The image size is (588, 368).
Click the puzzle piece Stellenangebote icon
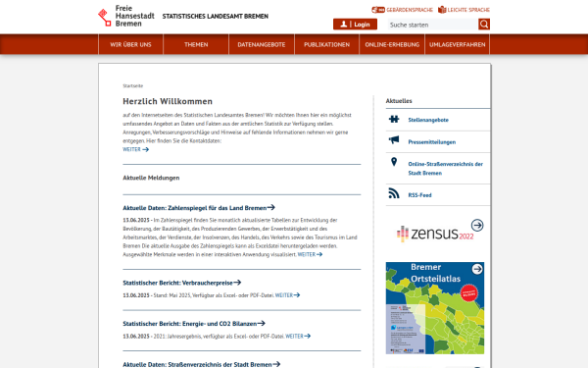pos(394,119)
